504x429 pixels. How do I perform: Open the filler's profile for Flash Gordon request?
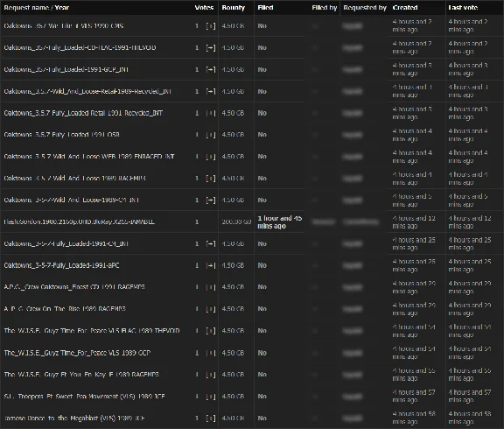tap(324, 222)
